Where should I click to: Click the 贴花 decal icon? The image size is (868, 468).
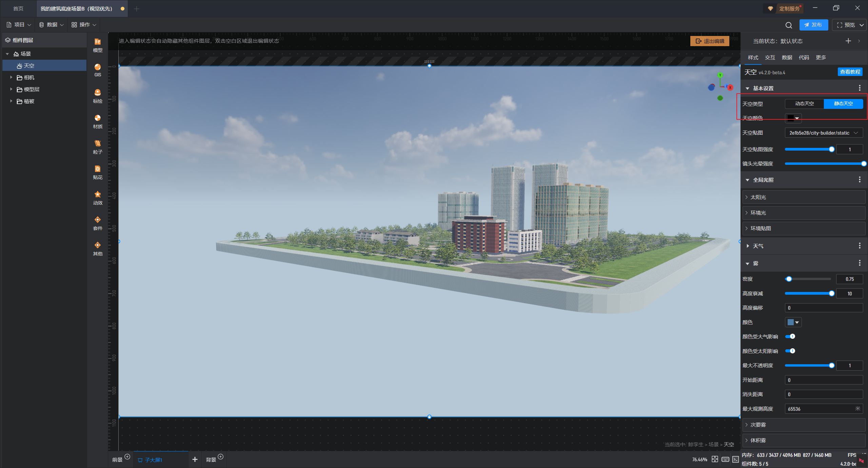(98, 172)
